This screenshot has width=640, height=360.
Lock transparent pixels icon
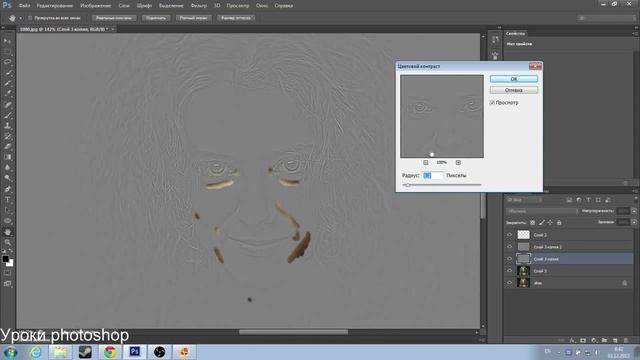click(533, 222)
